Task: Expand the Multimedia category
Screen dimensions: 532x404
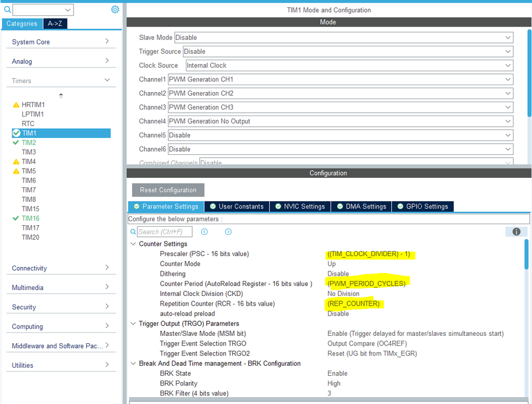Action: coord(61,287)
